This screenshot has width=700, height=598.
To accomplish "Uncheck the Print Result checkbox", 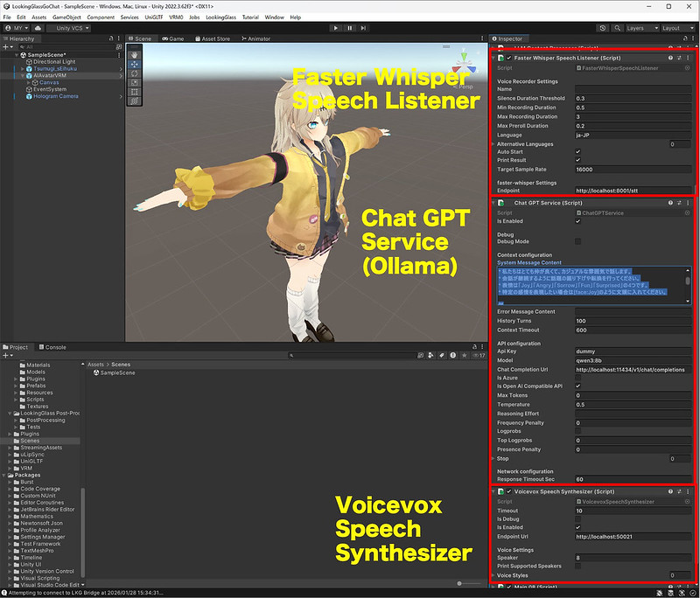I will (577, 161).
